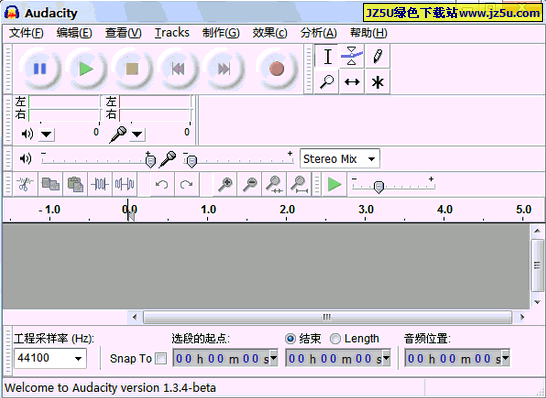Activate the Multi-tool asterisk mode

tap(377, 82)
